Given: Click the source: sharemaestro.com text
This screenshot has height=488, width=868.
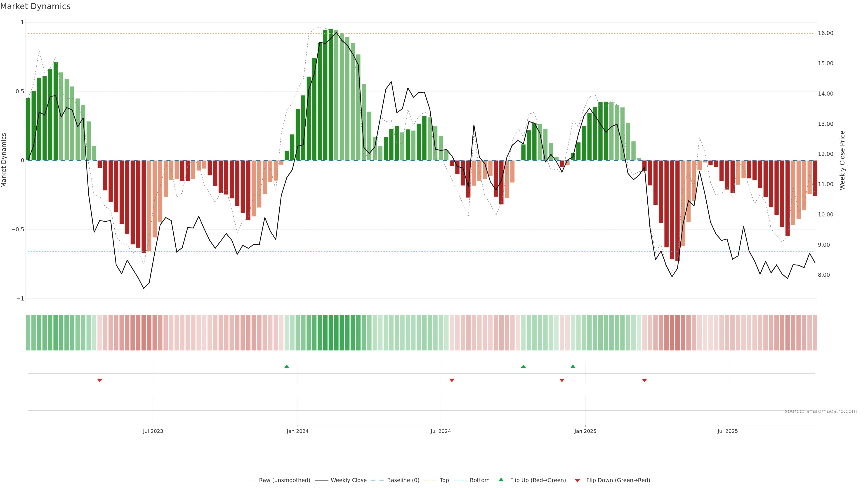Looking at the screenshot, I should [821, 411].
